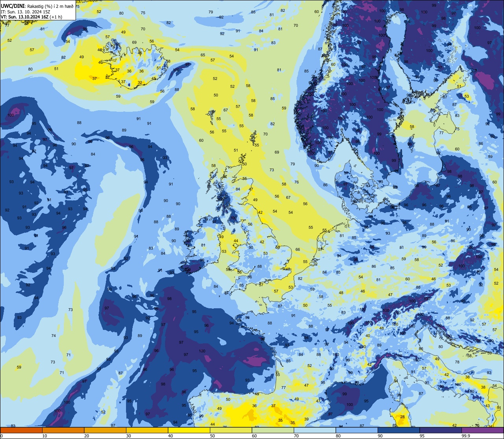Click the 50–60 pale yellow legend swatch
The image size is (504, 439).
point(231,430)
